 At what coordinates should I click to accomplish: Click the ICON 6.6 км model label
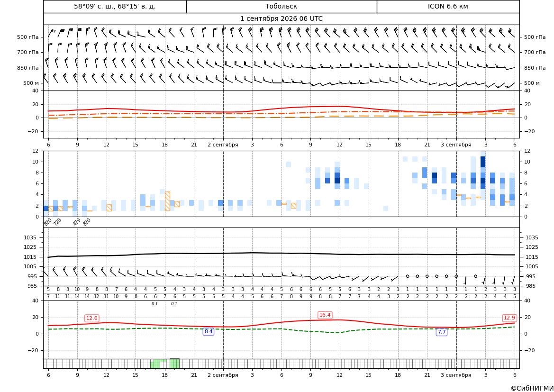(448, 6)
